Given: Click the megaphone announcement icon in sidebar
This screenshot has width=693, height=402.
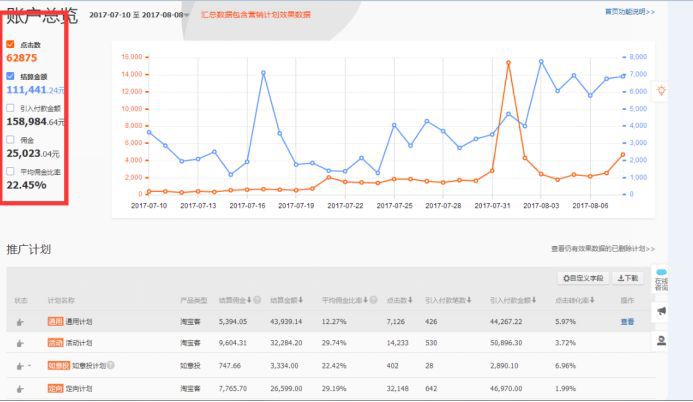Looking at the screenshot, I should [661, 312].
